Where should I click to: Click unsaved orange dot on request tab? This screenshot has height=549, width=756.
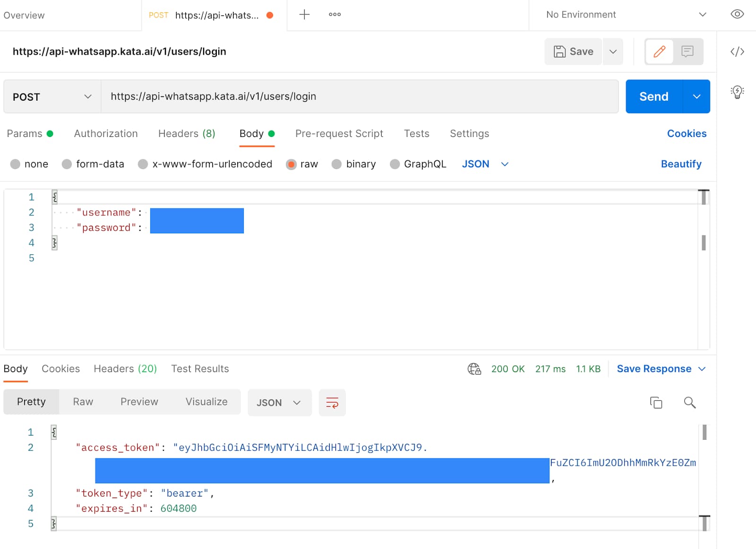point(270,15)
